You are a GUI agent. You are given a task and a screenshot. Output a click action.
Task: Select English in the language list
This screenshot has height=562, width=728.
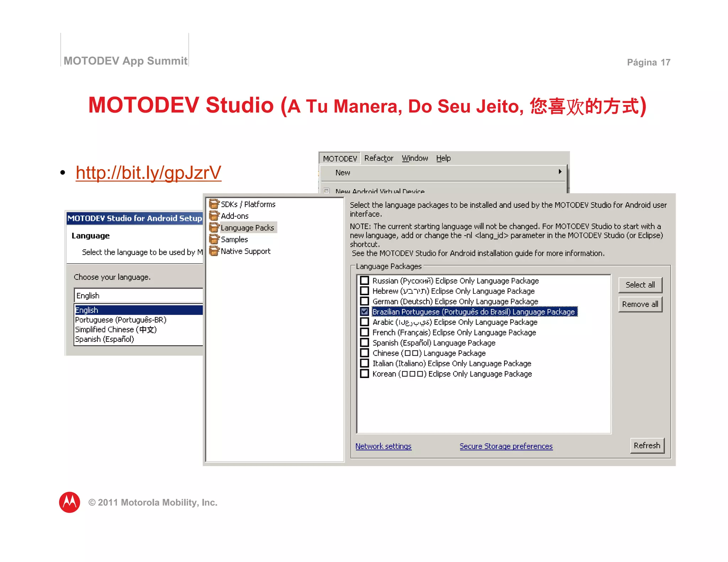[x=139, y=310]
